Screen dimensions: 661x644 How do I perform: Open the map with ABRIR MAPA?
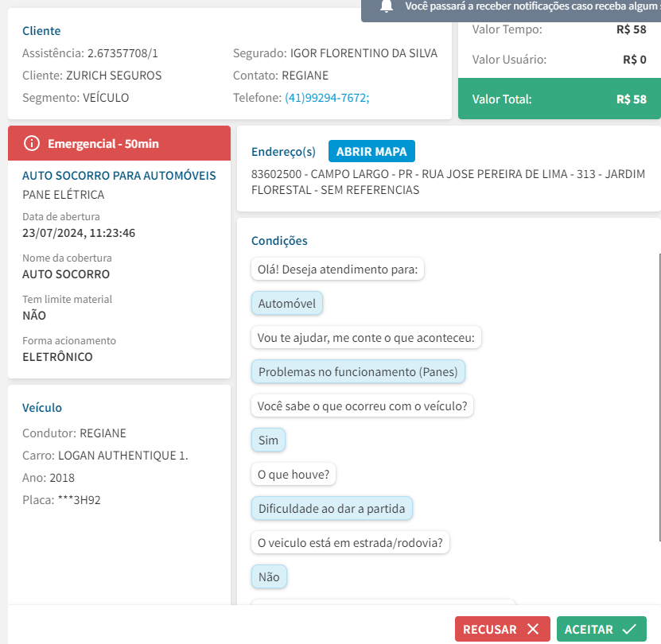(371, 151)
